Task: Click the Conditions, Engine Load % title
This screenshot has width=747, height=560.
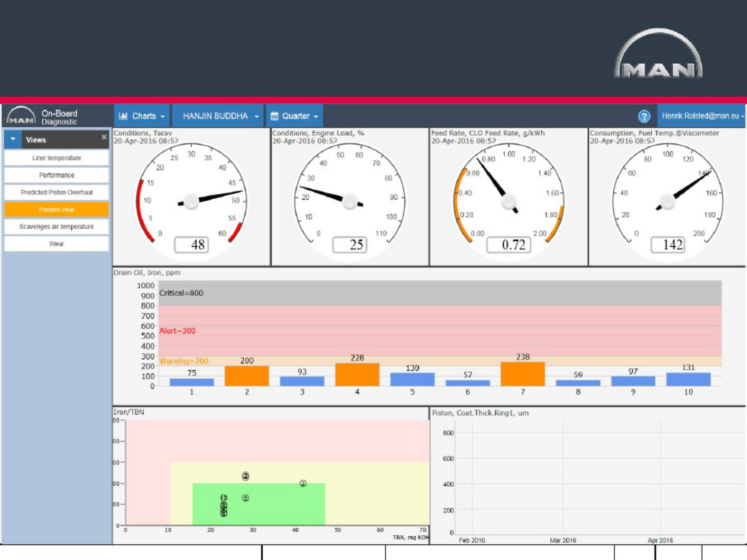Action: pos(318,133)
